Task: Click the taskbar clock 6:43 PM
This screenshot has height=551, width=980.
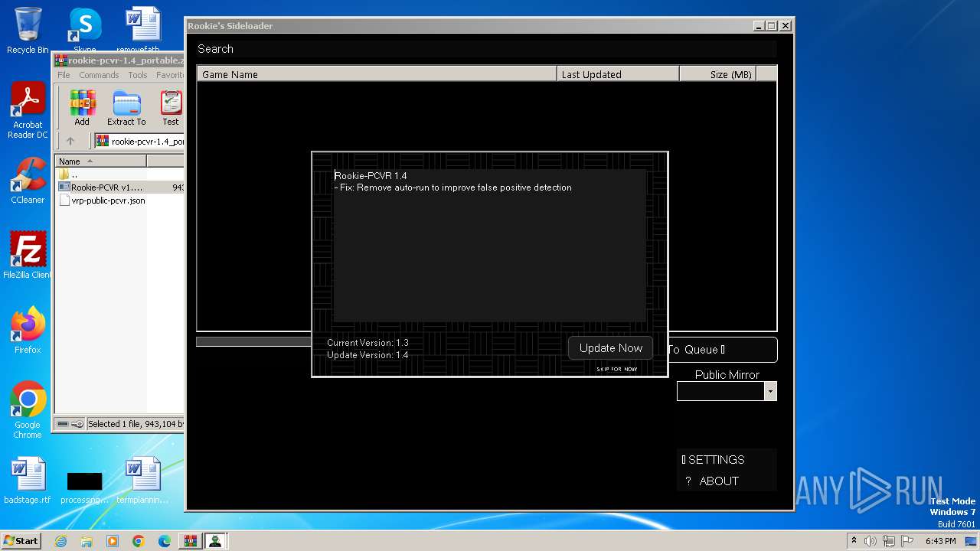Action: [x=940, y=541]
